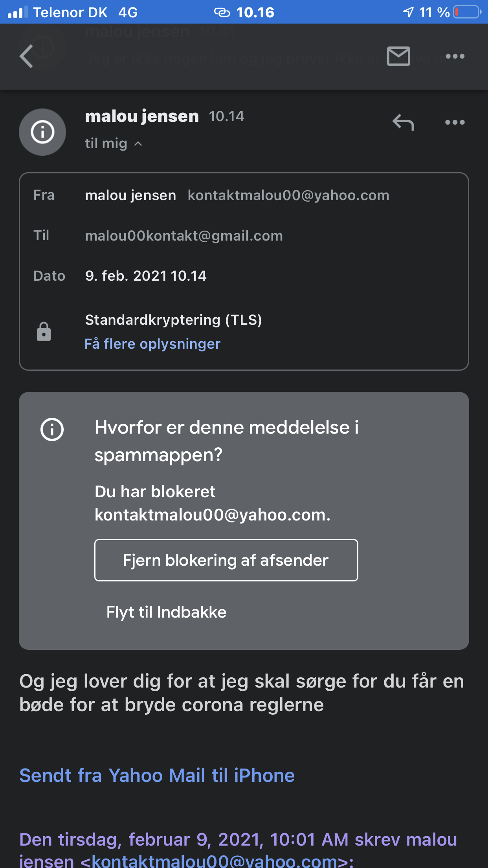
Task: Tap sender address kontaktmalou00@yahoo.com in details
Action: point(288,195)
